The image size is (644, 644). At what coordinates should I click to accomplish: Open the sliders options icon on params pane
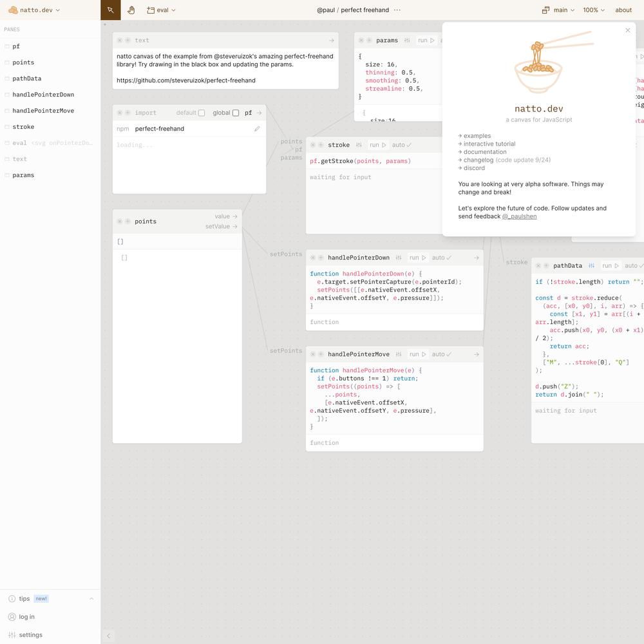click(407, 40)
